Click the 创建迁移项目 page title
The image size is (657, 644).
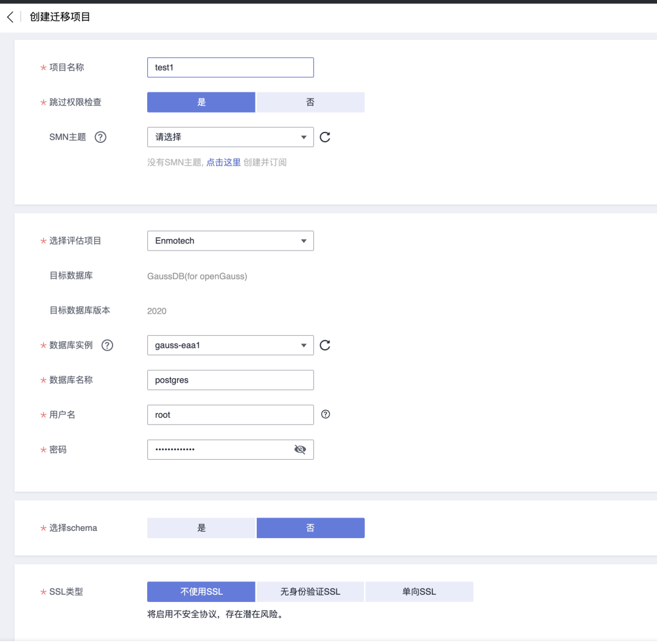[x=60, y=17]
